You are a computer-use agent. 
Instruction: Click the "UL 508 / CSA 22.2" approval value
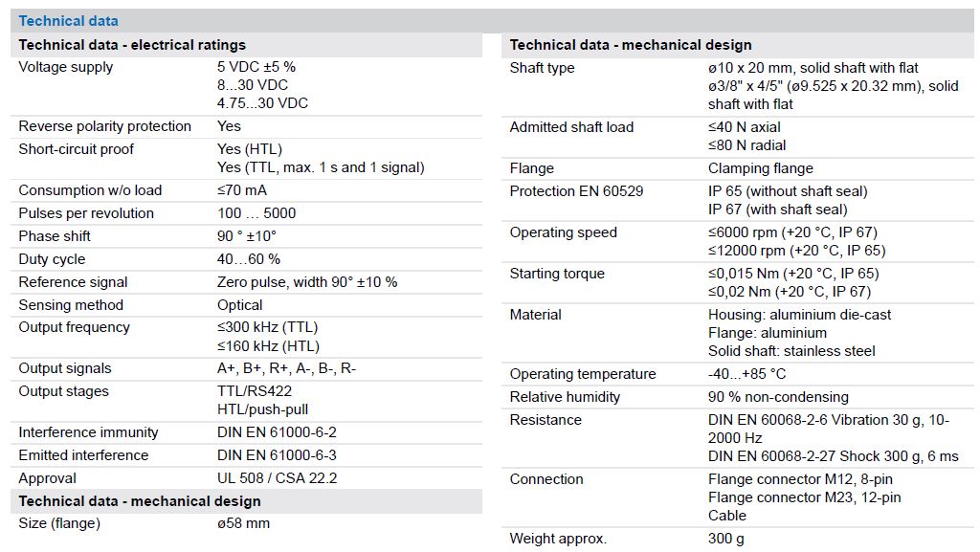278,478
